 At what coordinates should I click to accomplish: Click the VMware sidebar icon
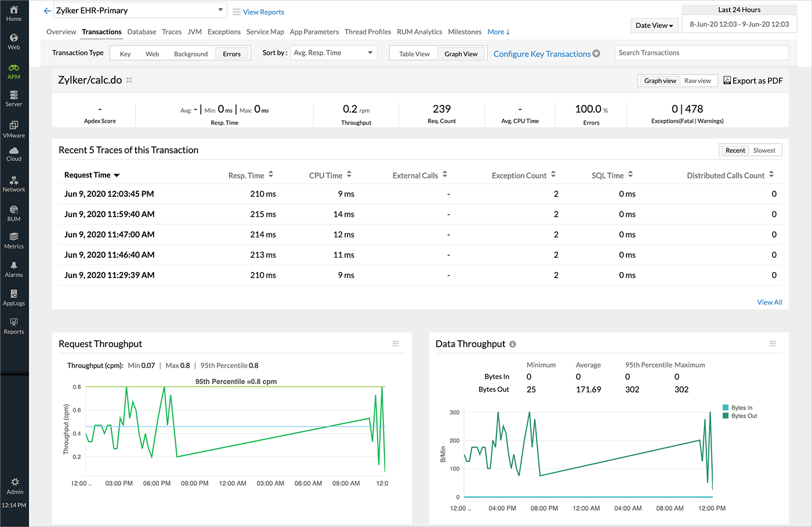point(14,129)
